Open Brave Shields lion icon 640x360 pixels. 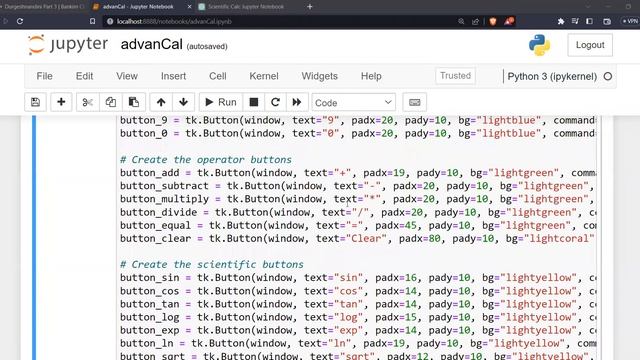pyautogui.click(x=493, y=21)
